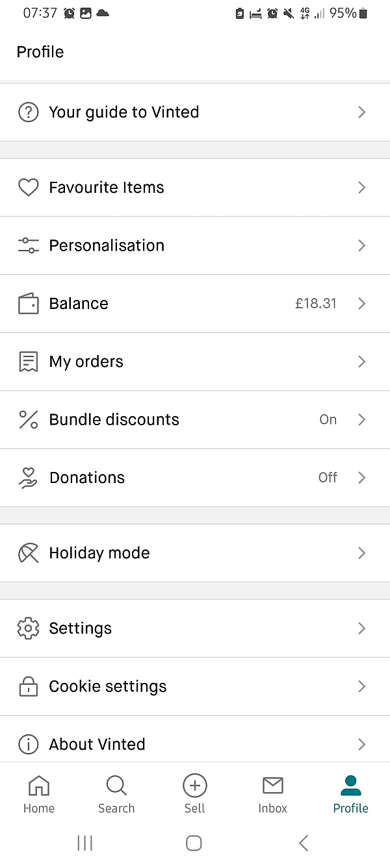
Task: Tap the sliders icon beside Personalisation
Action: coord(28,245)
